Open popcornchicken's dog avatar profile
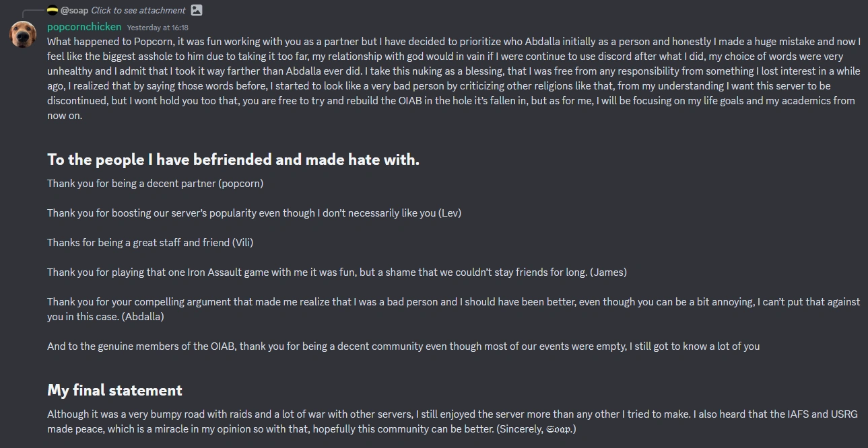This screenshot has width=868, height=448. click(23, 34)
